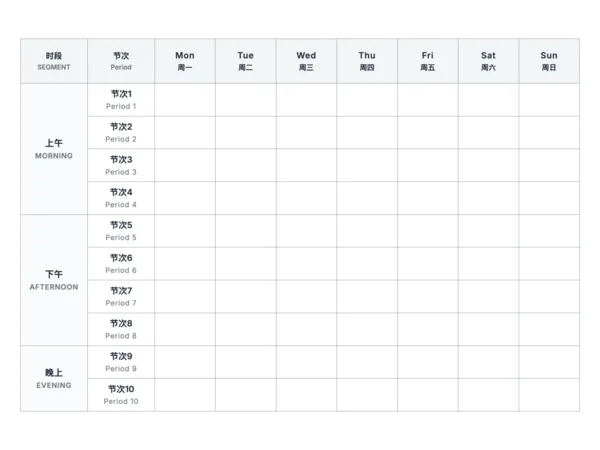Click the Mon 周一 column header
This screenshot has width=600, height=450.
click(185, 61)
